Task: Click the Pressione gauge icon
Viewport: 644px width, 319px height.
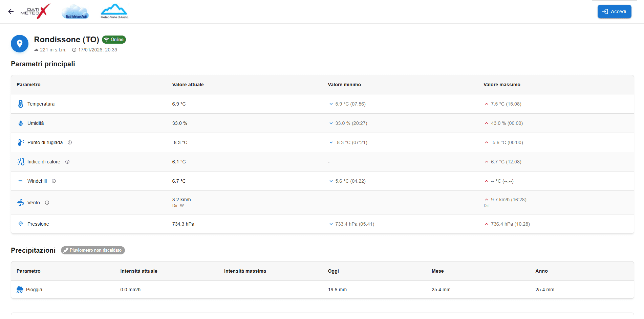Action: (21, 224)
